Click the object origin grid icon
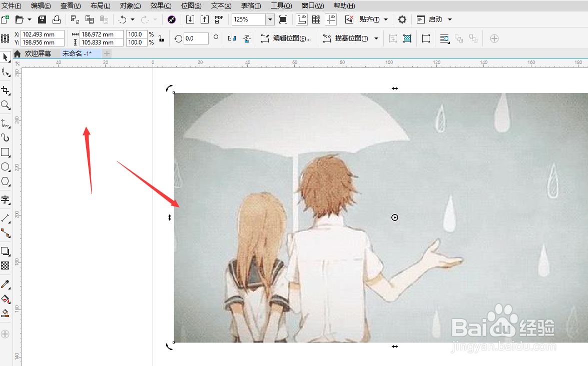This screenshot has width=588, height=366. [5, 38]
